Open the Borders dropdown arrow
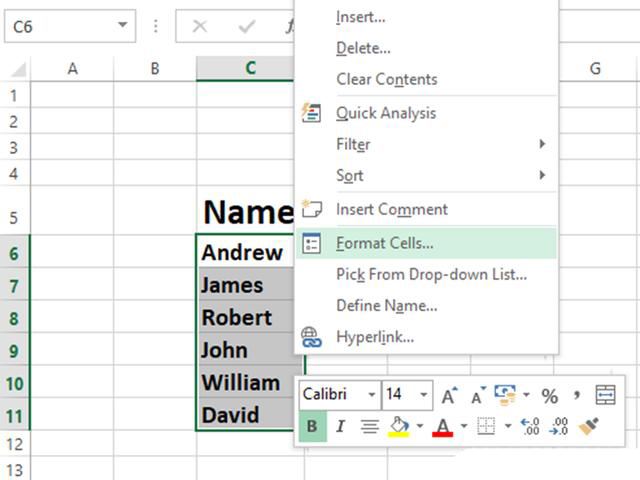Viewport: 640px width, 480px height. (508, 426)
